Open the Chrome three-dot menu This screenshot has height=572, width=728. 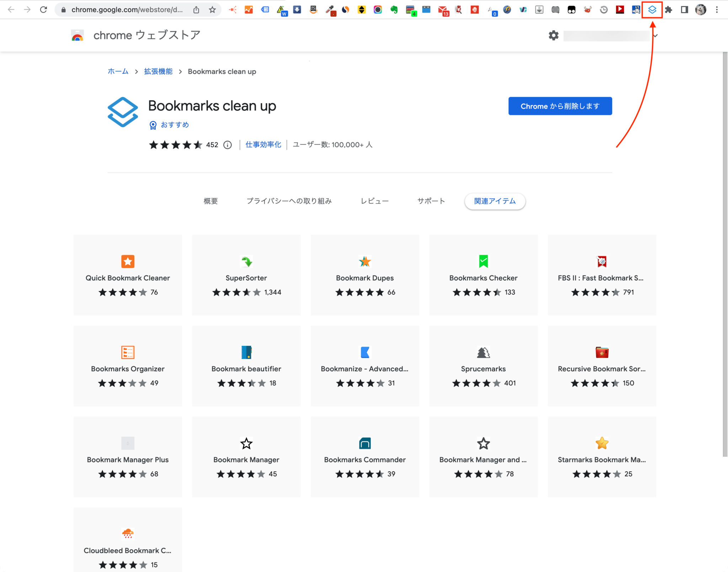click(x=717, y=10)
